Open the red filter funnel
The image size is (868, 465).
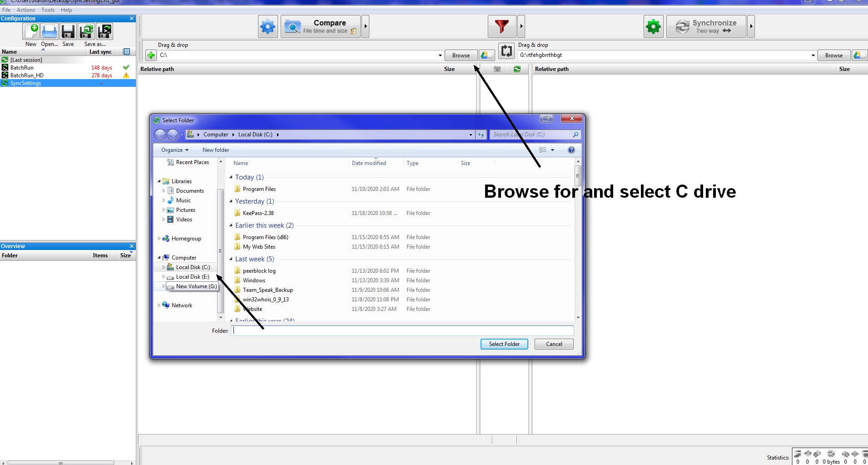[502, 27]
